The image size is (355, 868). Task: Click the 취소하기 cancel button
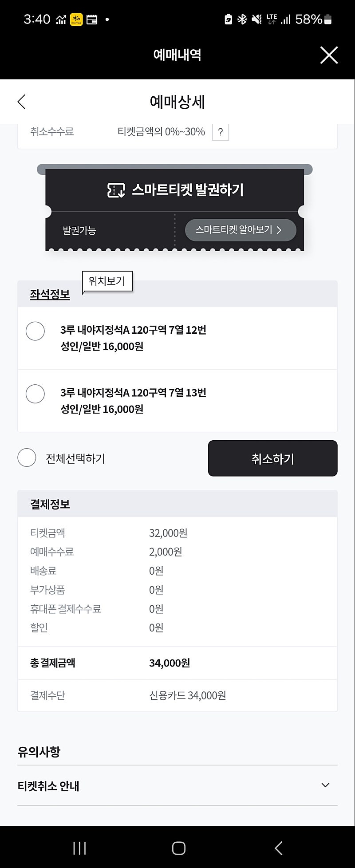point(273,458)
